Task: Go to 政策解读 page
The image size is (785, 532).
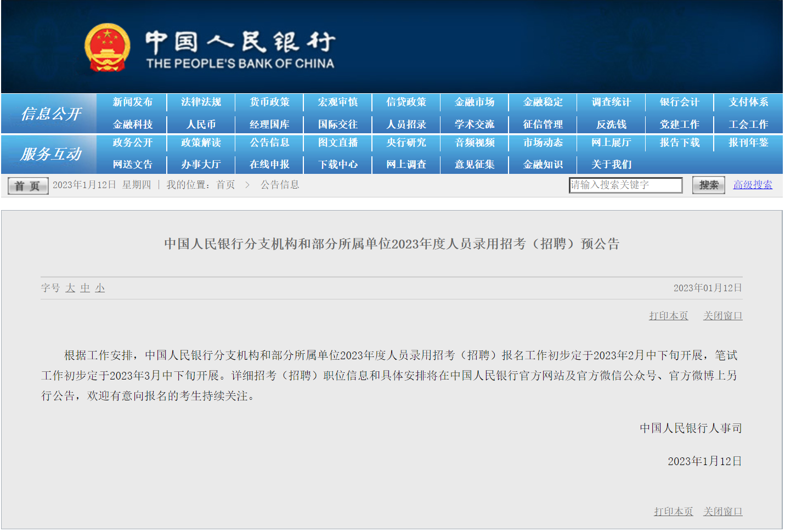Action: (201, 143)
